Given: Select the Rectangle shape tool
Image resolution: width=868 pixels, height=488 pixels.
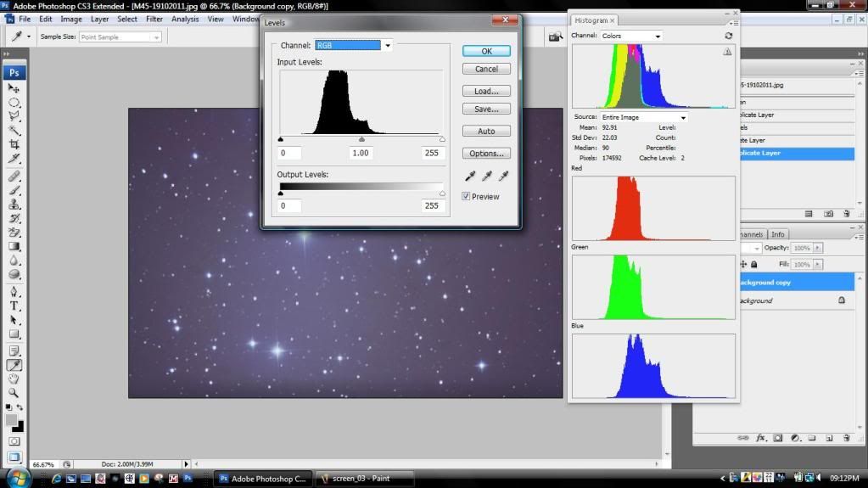Looking at the screenshot, I should [14, 334].
